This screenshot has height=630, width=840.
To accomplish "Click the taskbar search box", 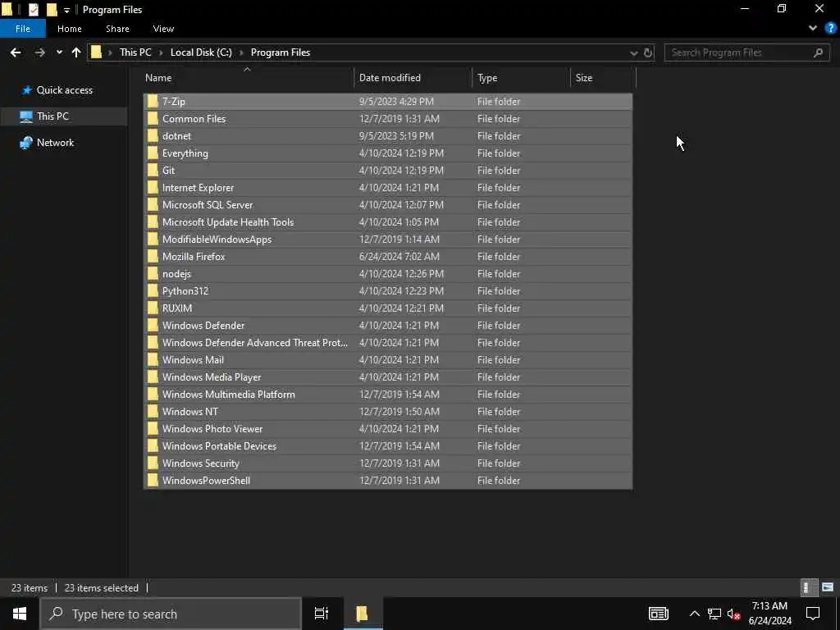I will (171, 614).
